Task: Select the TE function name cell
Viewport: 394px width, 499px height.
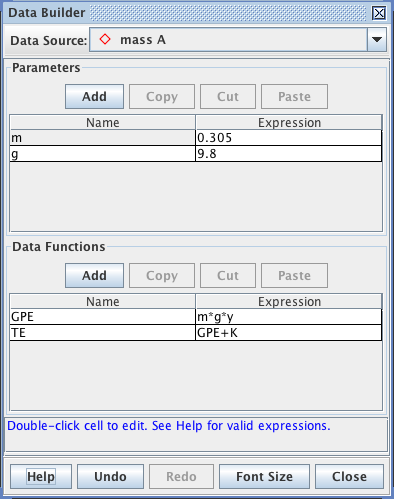Action: (x=103, y=333)
